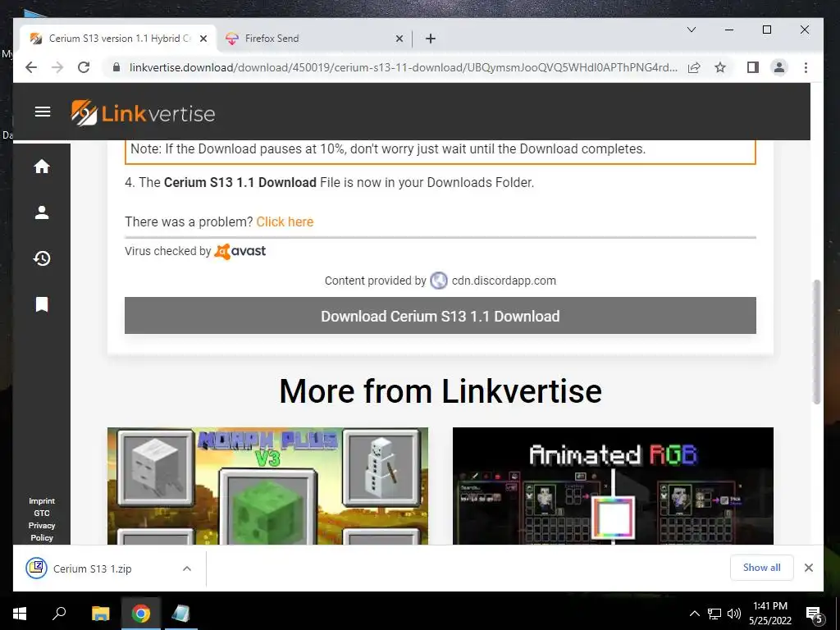Click the page vertical scrollbar
840x630 pixels.
[x=816, y=342]
